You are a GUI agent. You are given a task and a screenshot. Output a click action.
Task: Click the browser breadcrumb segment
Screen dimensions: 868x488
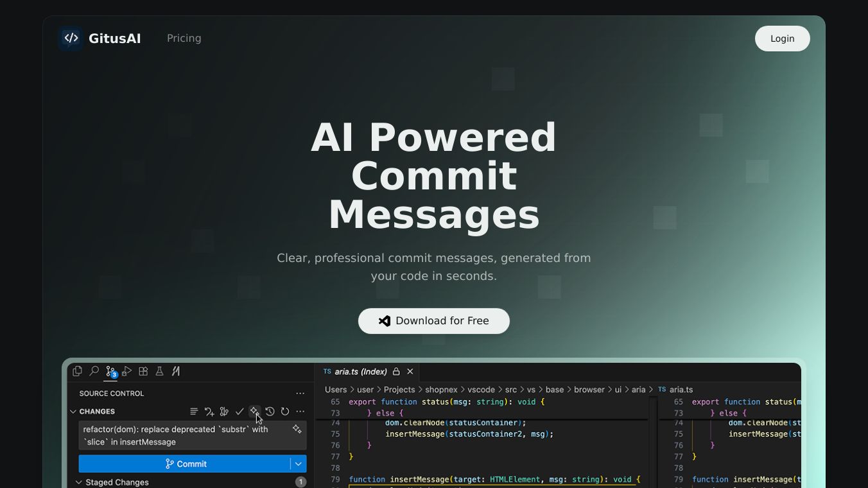(589, 390)
